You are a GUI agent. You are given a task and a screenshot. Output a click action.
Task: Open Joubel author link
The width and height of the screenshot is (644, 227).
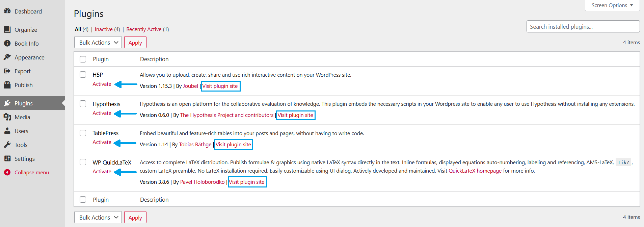[x=190, y=86]
